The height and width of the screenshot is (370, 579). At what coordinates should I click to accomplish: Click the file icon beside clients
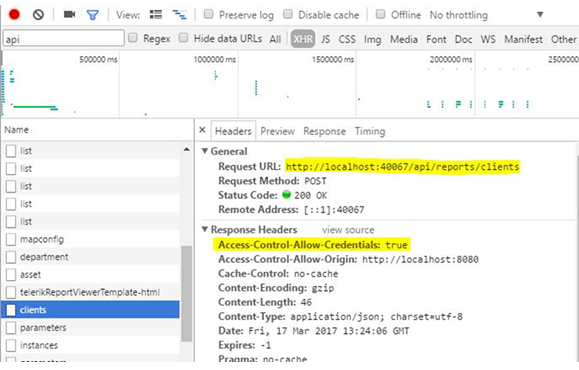(x=11, y=310)
